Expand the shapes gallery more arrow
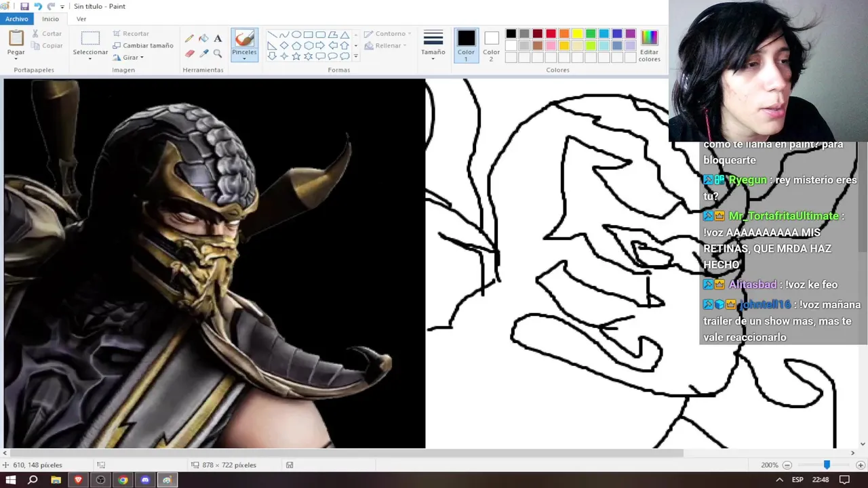 356,56
